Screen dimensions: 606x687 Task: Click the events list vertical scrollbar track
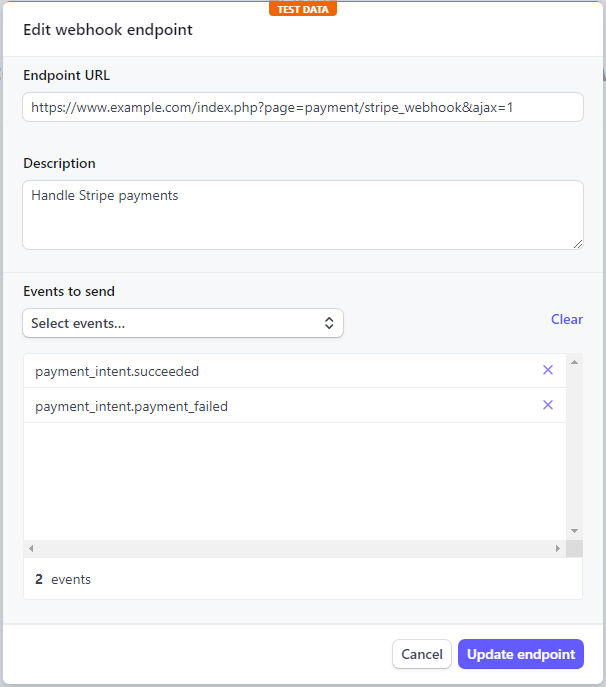[x=574, y=450]
